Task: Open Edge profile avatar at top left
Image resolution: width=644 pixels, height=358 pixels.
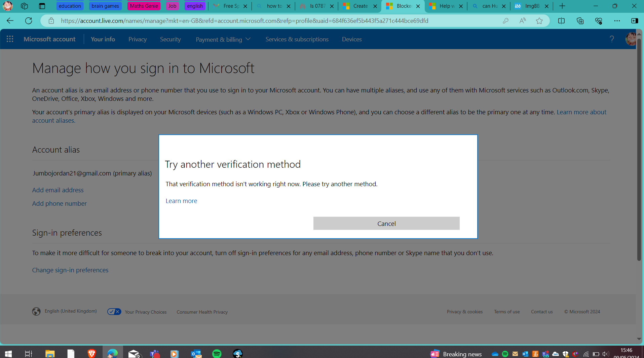Action: [x=7, y=6]
